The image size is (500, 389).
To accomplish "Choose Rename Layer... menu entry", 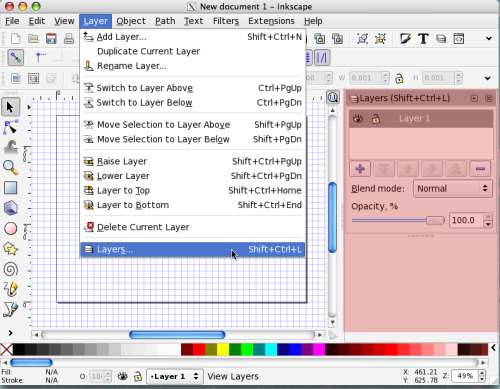I will tap(193, 66).
